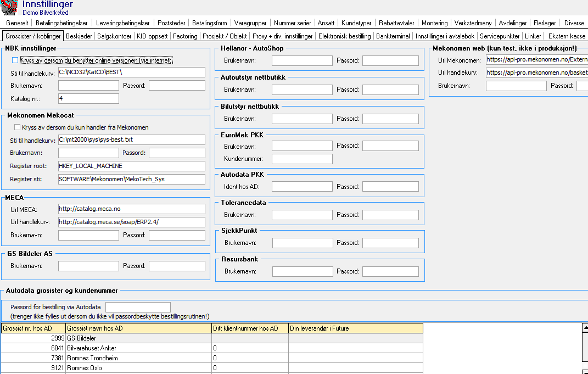Viewport: 588px width, 374px height.
Task: Tick the checkbox for buying only from Mekonomen
Action: pos(17,127)
